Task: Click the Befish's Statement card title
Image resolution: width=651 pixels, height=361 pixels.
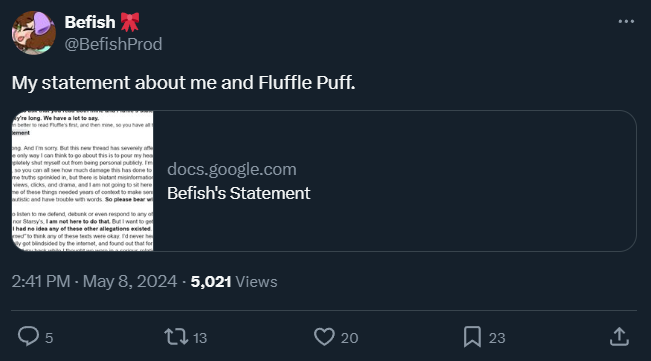Action: tap(239, 193)
